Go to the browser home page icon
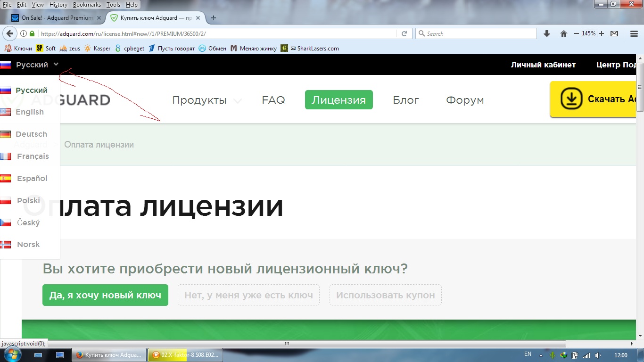Image resolution: width=644 pixels, height=362 pixels. pyautogui.click(x=563, y=34)
